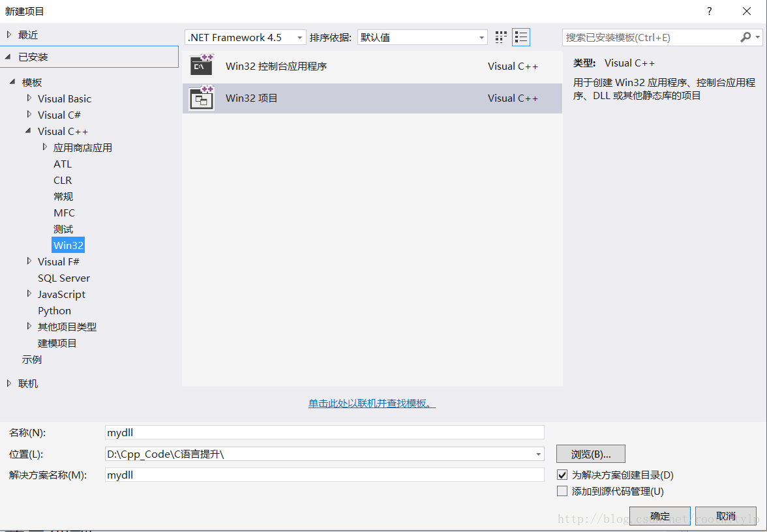Click the 浏览(B)... button
The width and height of the screenshot is (767, 532).
[x=590, y=453]
